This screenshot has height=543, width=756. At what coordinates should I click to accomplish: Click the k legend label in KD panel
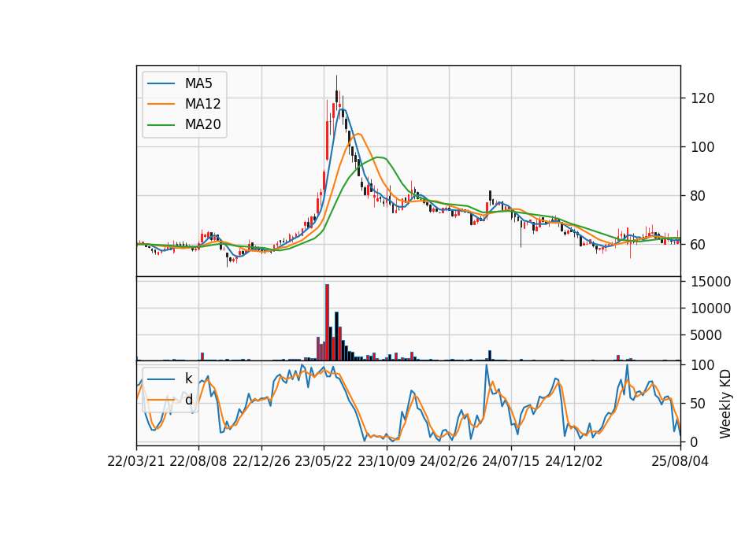[188, 379]
